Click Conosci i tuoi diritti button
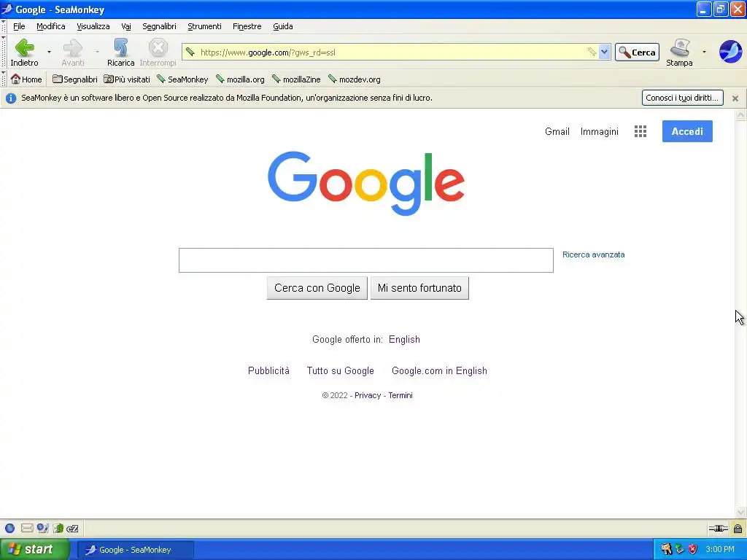The image size is (747, 560). pos(682,98)
